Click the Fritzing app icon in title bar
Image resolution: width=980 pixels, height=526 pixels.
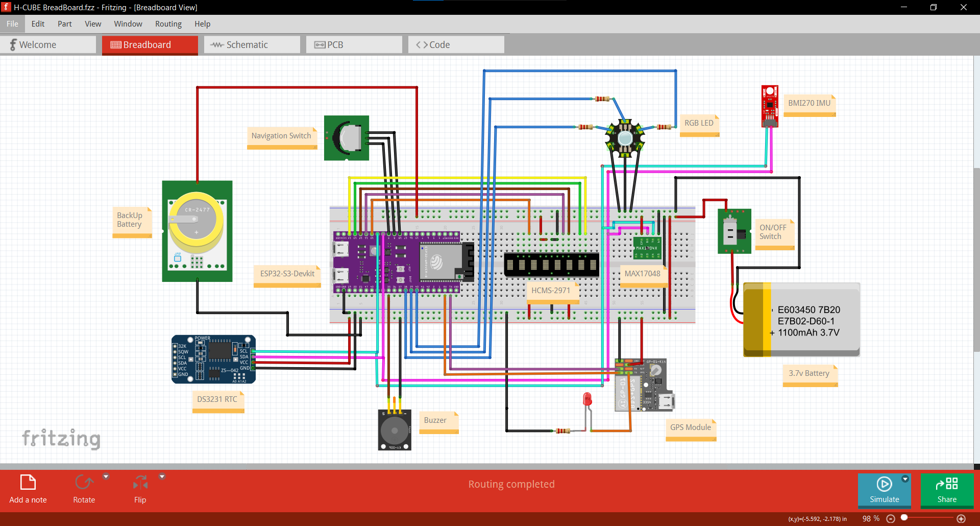point(6,7)
